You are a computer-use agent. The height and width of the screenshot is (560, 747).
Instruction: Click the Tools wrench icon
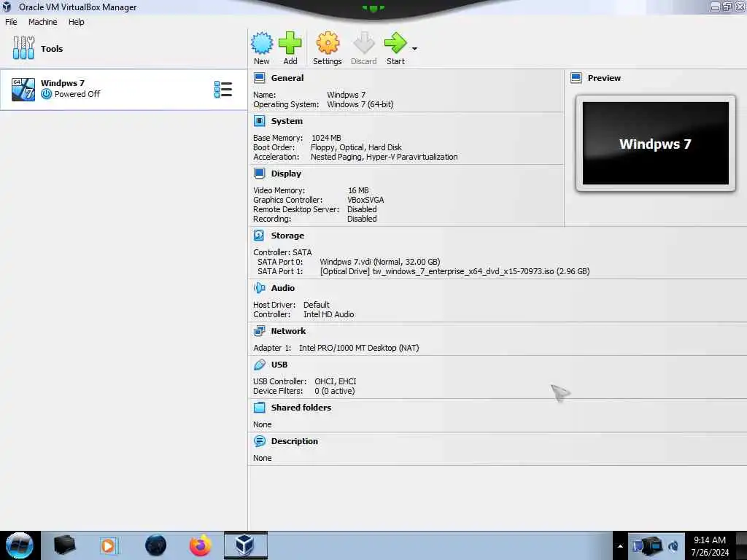tap(23, 48)
